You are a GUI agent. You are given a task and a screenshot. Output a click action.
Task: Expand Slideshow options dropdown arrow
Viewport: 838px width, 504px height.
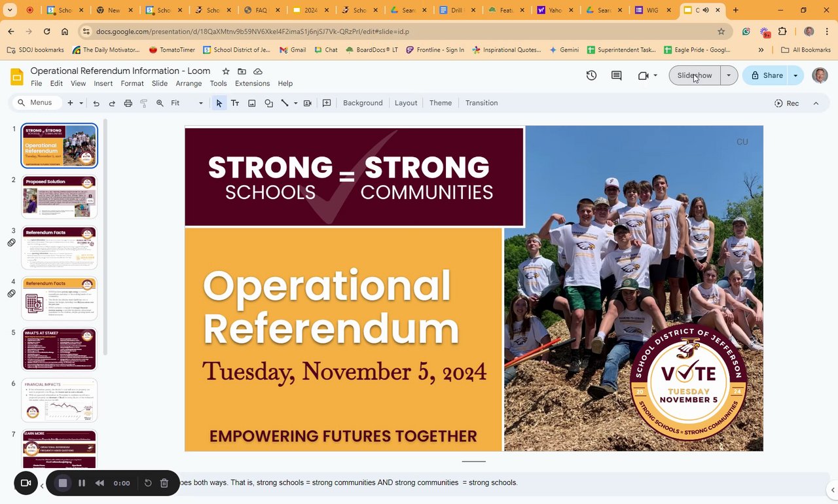(729, 75)
